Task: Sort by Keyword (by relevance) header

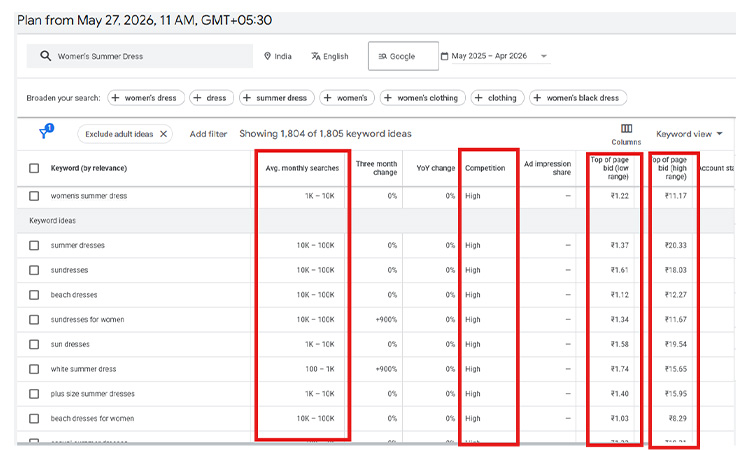Action: (x=88, y=168)
